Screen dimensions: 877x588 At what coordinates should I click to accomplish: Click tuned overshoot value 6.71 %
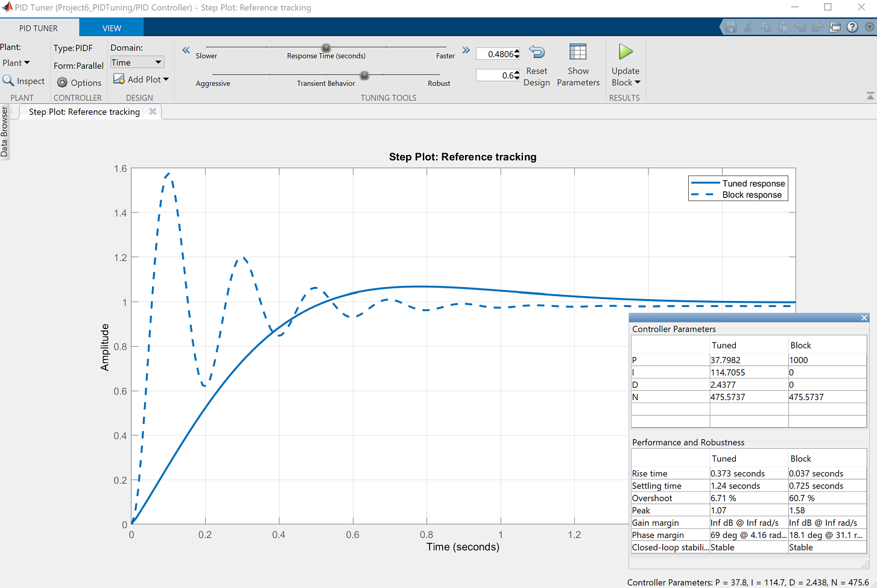pyautogui.click(x=749, y=498)
